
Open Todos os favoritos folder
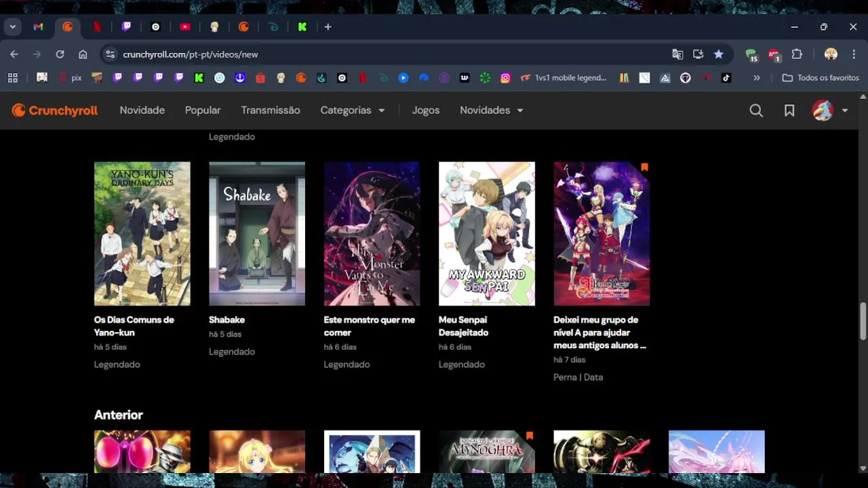(821, 78)
